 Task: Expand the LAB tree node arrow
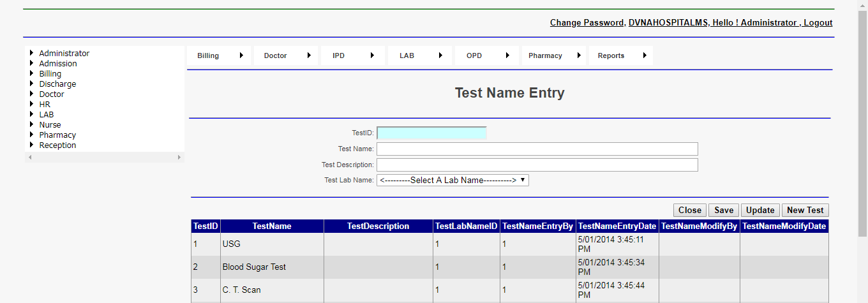[x=31, y=114]
